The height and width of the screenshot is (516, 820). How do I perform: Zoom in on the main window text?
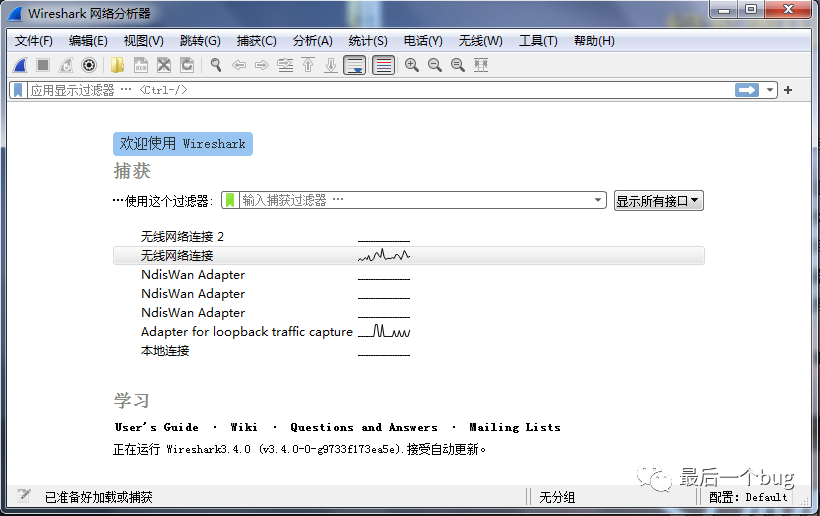[412, 65]
